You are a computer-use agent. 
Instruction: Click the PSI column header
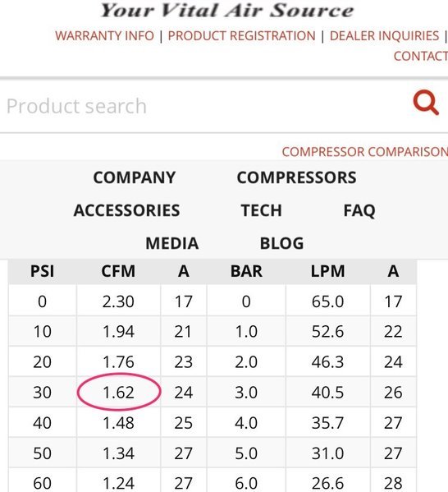[x=43, y=271]
